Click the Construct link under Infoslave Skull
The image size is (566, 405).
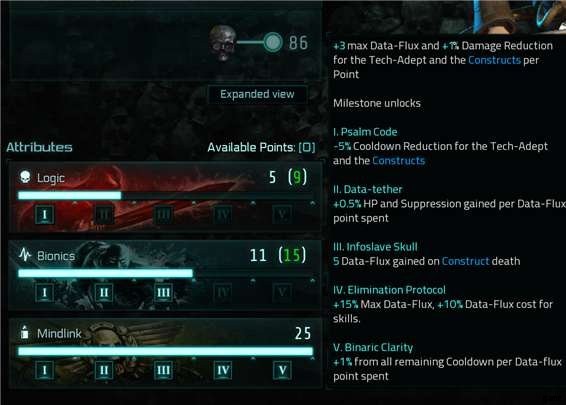pyautogui.click(x=465, y=261)
